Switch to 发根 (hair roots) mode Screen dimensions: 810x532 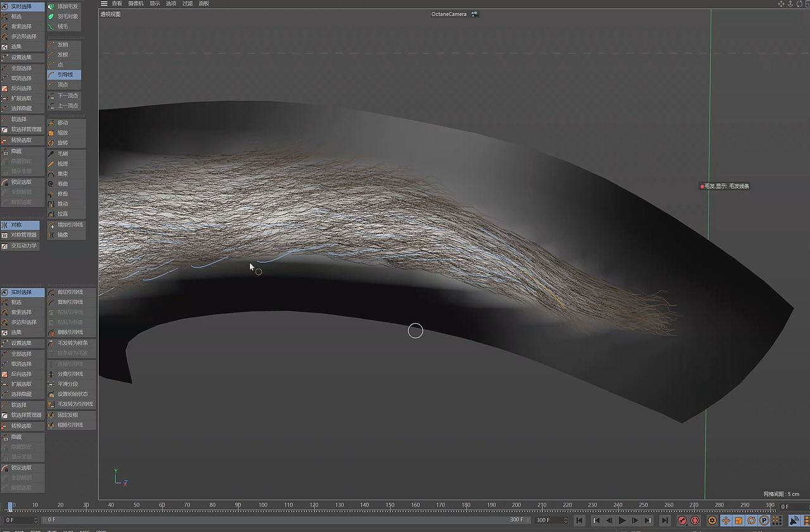coord(64,54)
